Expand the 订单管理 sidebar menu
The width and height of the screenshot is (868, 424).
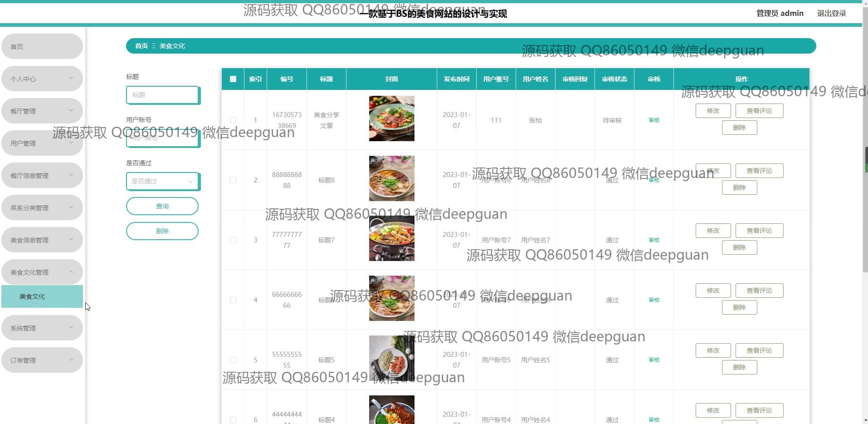coord(42,360)
